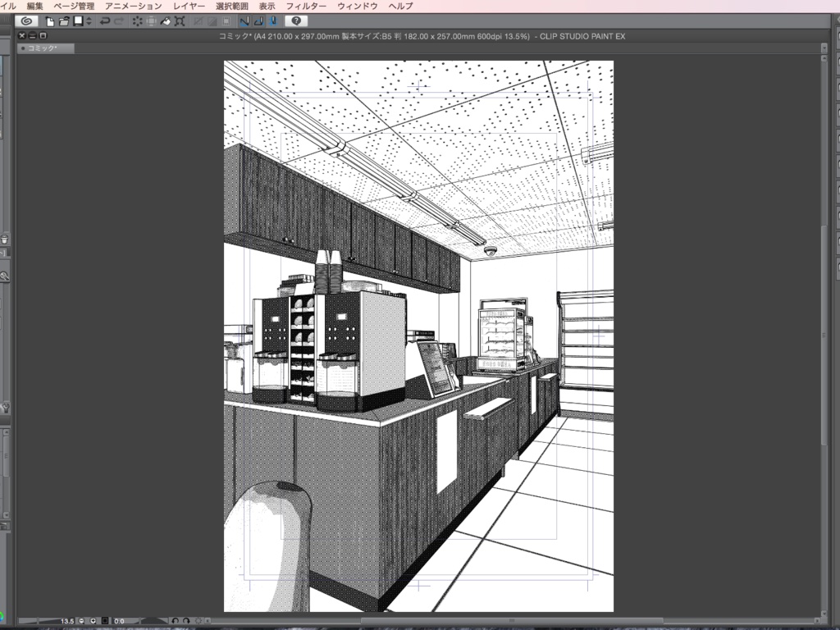Click the convenience store manga page canvas
The height and width of the screenshot is (630, 840).
click(418, 336)
